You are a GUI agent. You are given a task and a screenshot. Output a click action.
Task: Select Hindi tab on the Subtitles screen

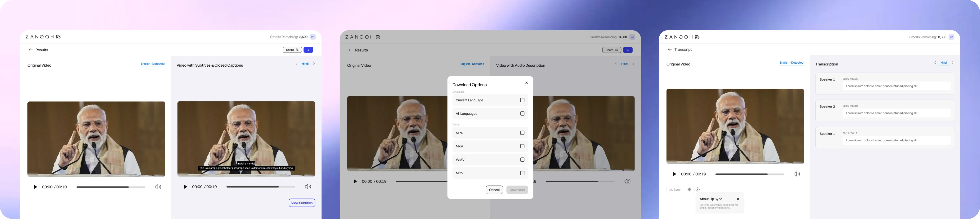(x=305, y=64)
